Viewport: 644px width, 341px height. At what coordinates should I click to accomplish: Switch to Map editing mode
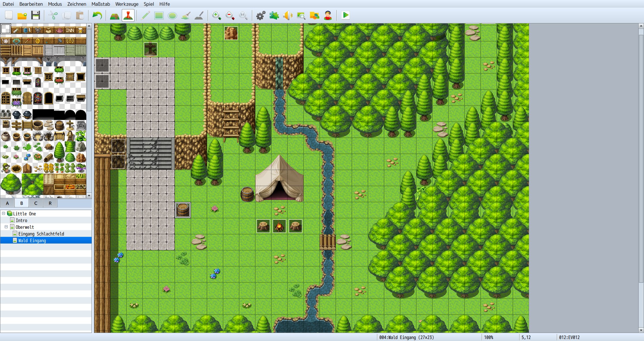point(114,15)
